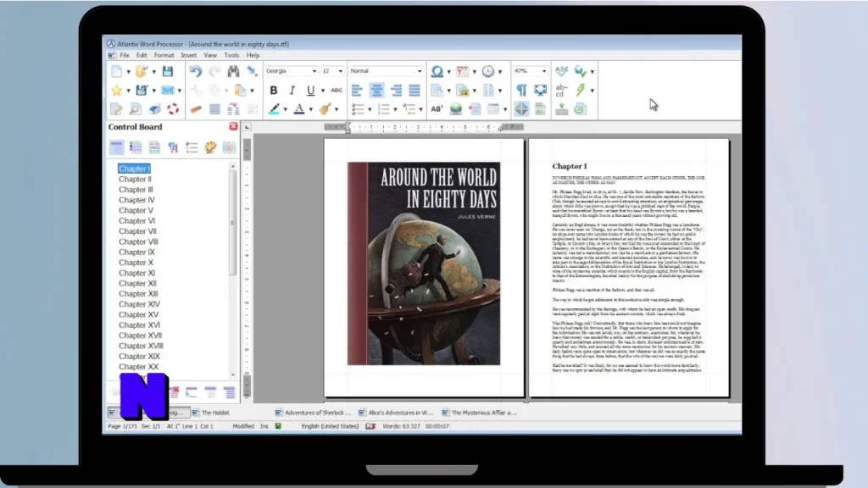
Task: Click the Save floppy disk icon
Action: [168, 71]
